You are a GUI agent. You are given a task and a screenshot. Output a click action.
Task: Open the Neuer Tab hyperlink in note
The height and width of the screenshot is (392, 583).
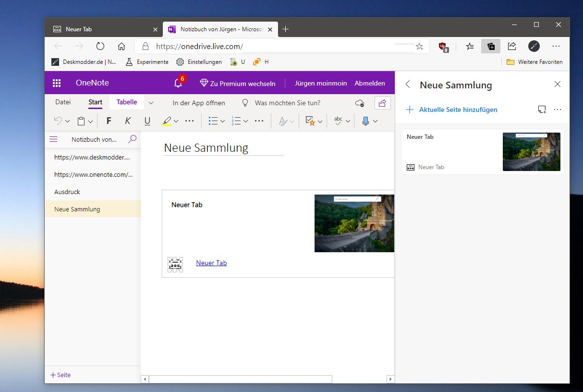point(211,263)
